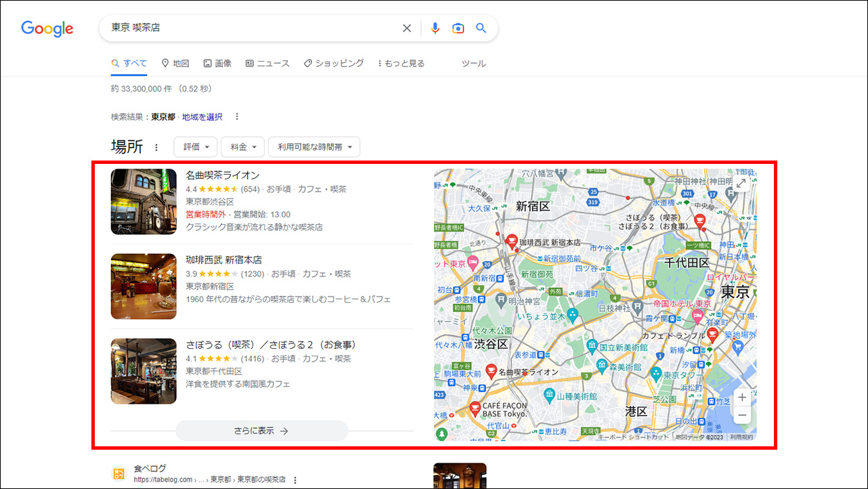Click the キーボード ショートカット map link
This screenshot has width=868, height=489.
click(633, 437)
